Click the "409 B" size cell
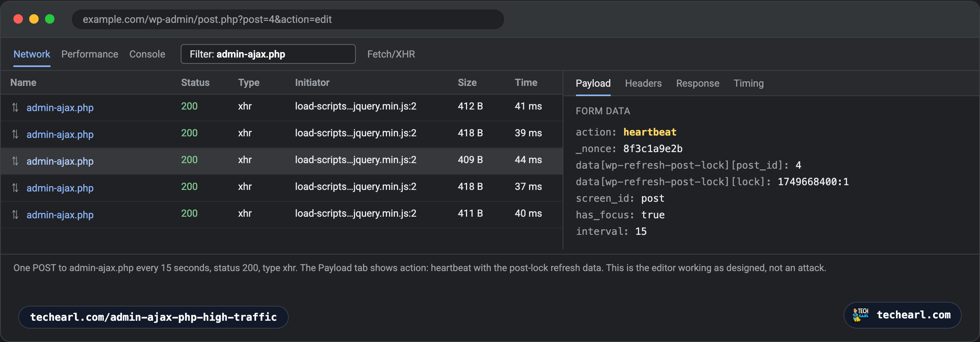The height and width of the screenshot is (342, 980). tap(470, 160)
